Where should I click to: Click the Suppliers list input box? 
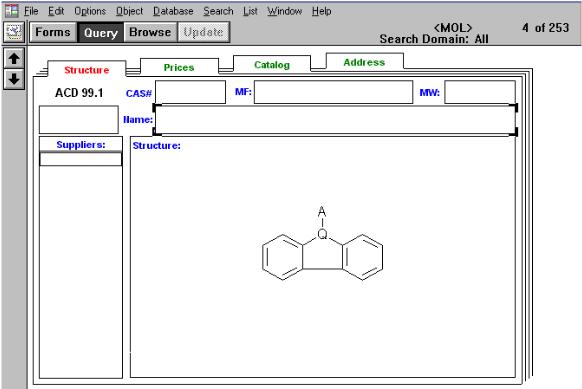[x=81, y=159]
